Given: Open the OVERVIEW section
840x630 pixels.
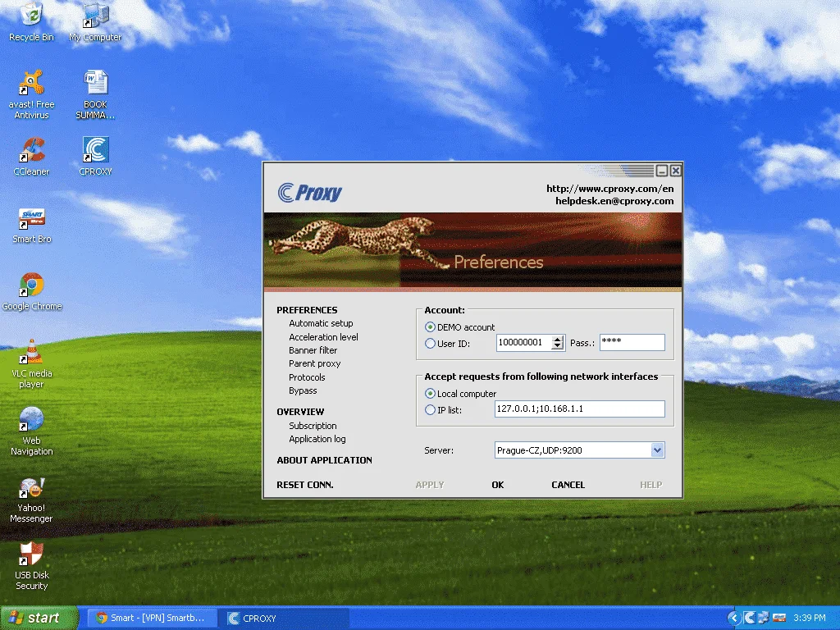Looking at the screenshot, I should pyautogui.click(x=300, y=412).
